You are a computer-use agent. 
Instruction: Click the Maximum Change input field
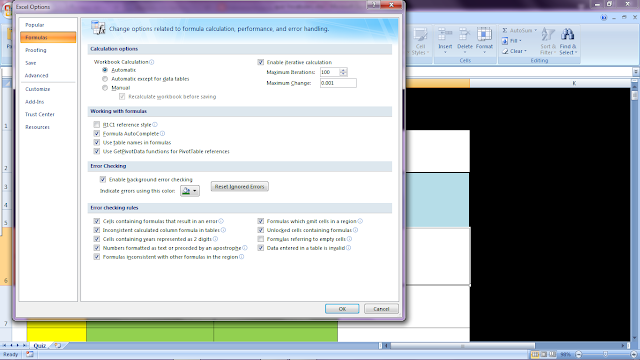pos(338,83)
